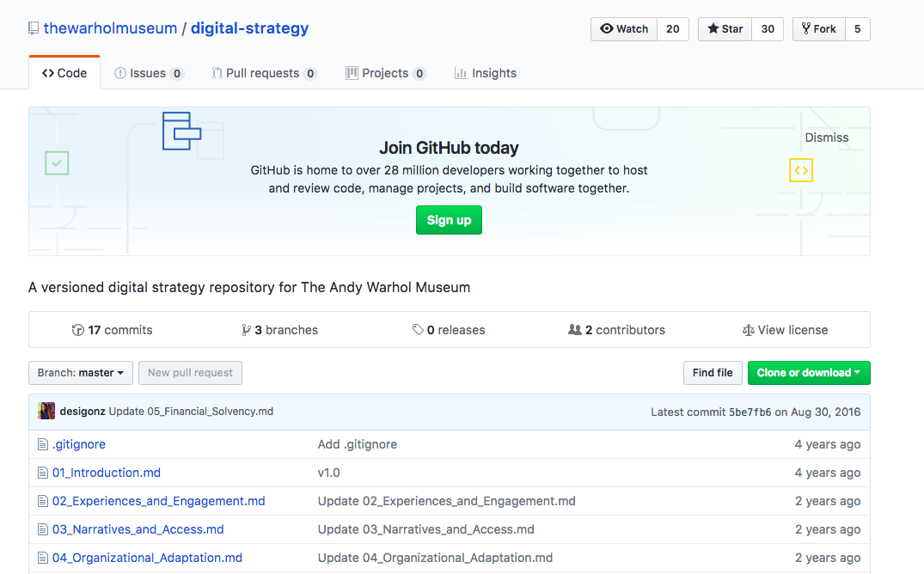Click the star icon in Star button
The width and height of the screenshot is (924, 574).
click(x=713, y=28)
